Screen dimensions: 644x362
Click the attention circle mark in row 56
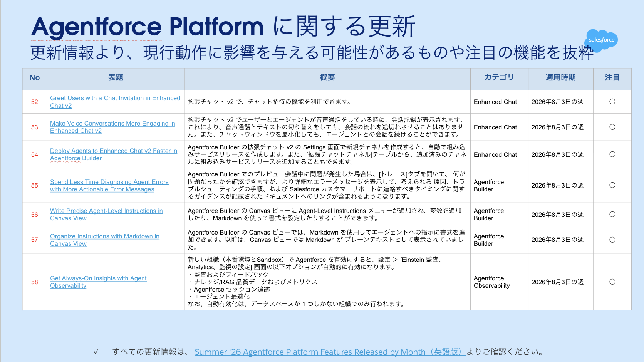612,215
